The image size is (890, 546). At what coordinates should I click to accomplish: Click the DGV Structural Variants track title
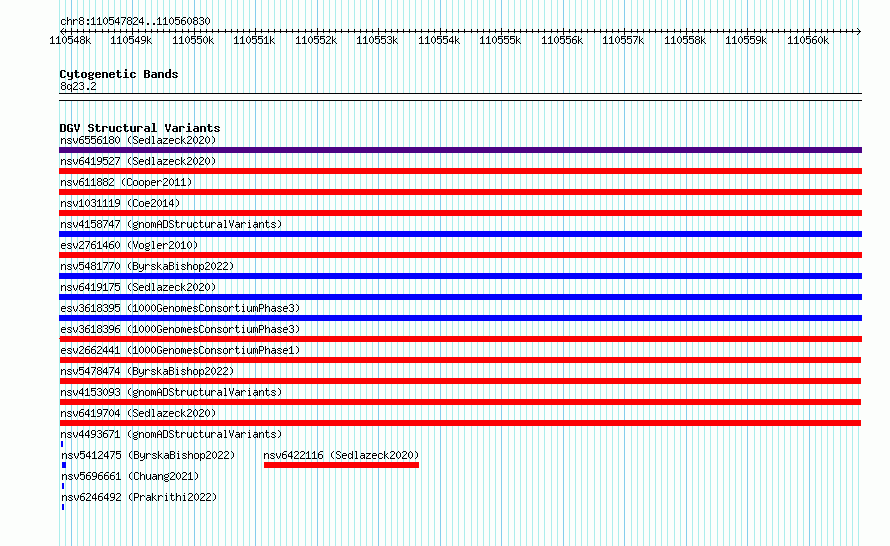click(x=140, y=128)
